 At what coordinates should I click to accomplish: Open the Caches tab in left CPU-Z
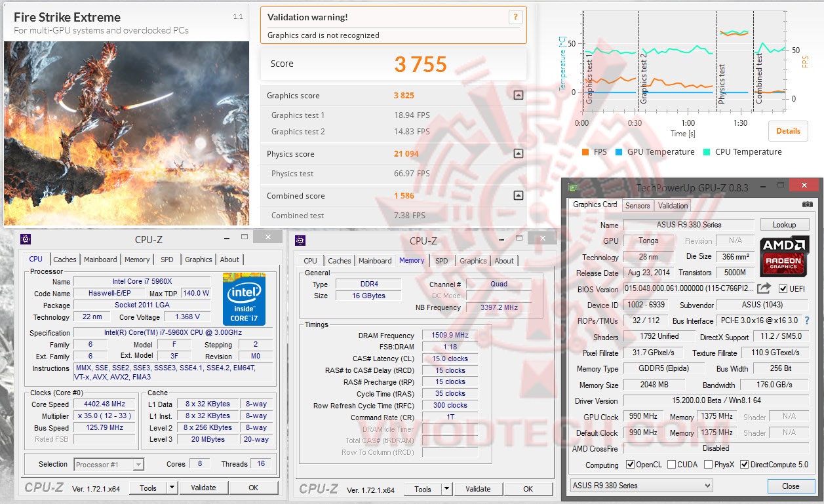pos(65,260)
